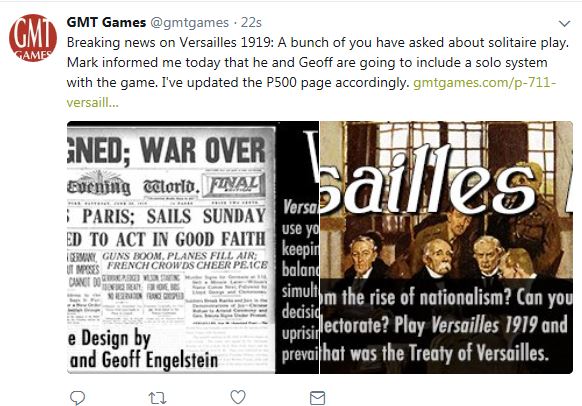Open the Versailles painting image on right
The image size is (582, 406).
446,247
